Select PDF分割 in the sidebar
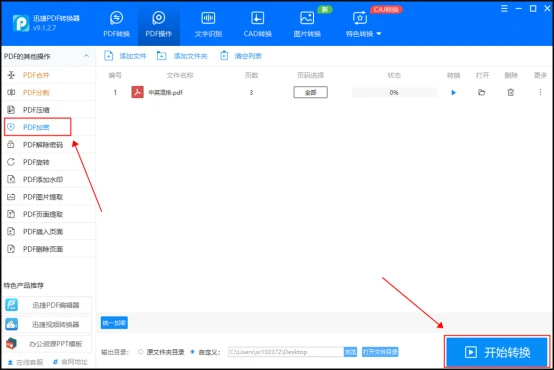This screenshot has width=554, height=370. tap(48, 93)
